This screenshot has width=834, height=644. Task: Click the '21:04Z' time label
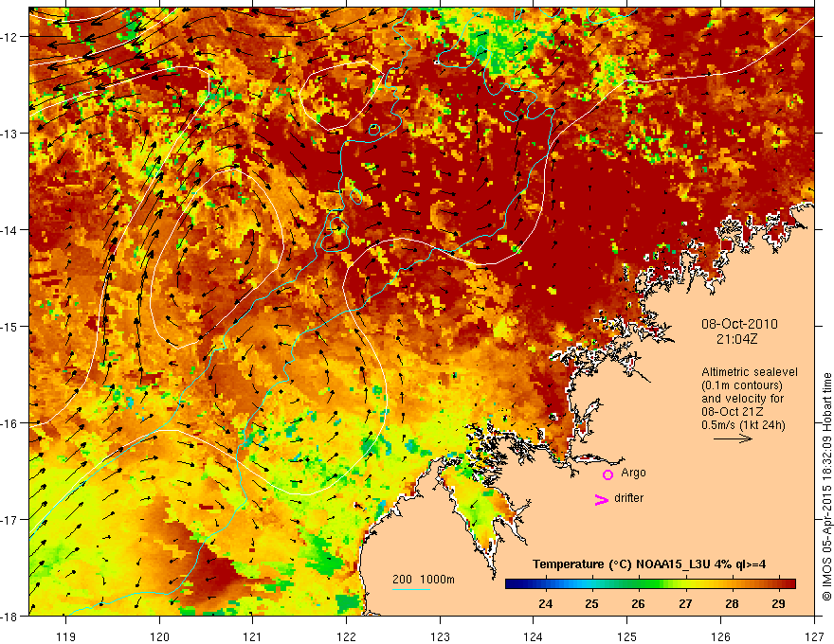pyautogui.click(x=736, y=339)
